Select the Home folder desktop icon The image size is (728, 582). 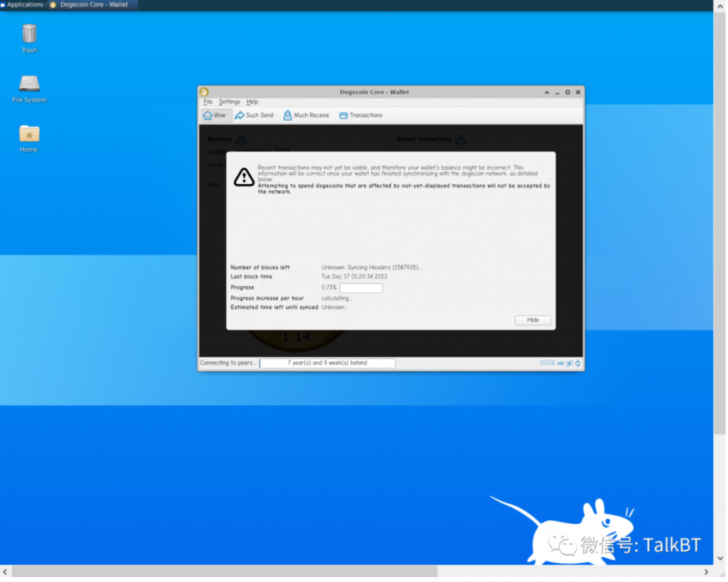(x=28, y=139)
